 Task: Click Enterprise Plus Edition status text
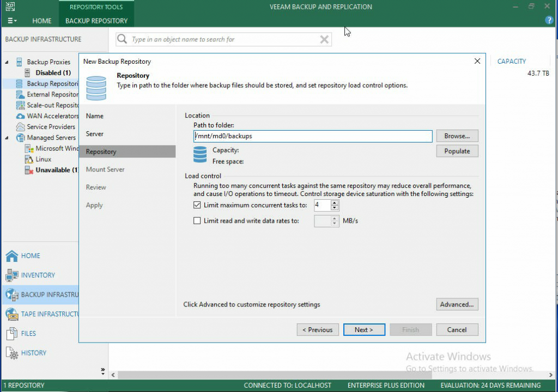(386, 385)
